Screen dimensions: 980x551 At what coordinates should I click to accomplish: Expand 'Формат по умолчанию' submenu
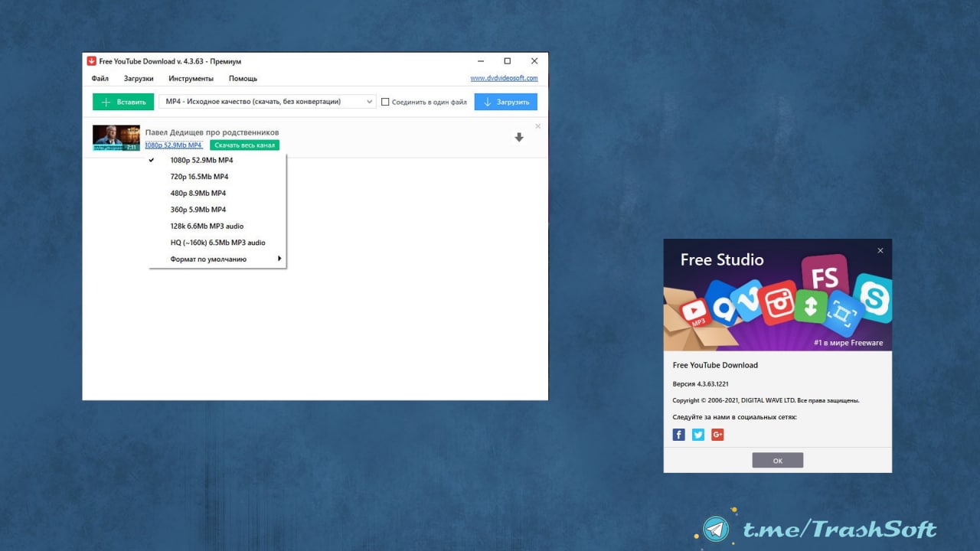(x=217, y=259)
